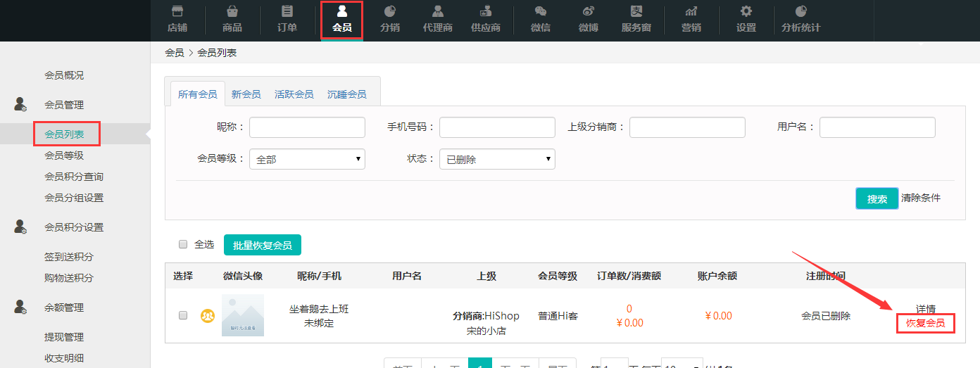Select the 分销 distribution pie icon
Image resolution: width=980 pixels, height=368 pixels.
(x=389, y=13)
